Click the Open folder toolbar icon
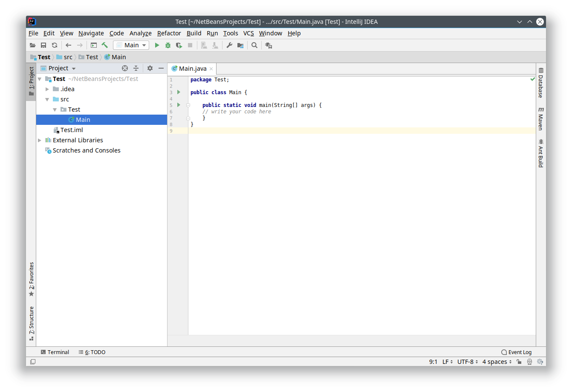The width and height of the screenshot is (572, 392). tap(32, 45)
